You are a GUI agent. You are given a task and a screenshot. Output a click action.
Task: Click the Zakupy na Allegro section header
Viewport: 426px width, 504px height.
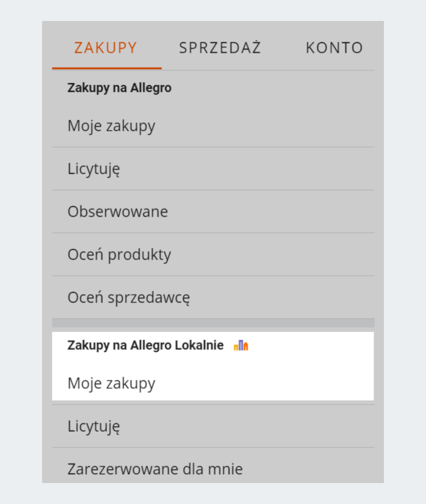point(120,87)
